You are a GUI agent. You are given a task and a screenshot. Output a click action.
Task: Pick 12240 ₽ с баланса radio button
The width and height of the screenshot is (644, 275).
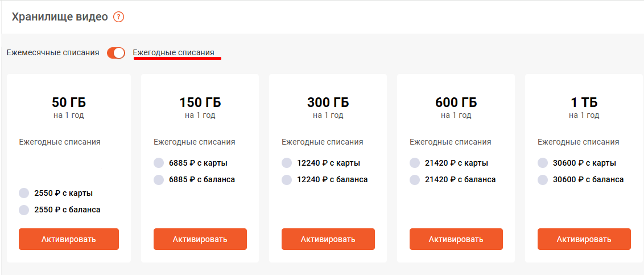[287, 180]
